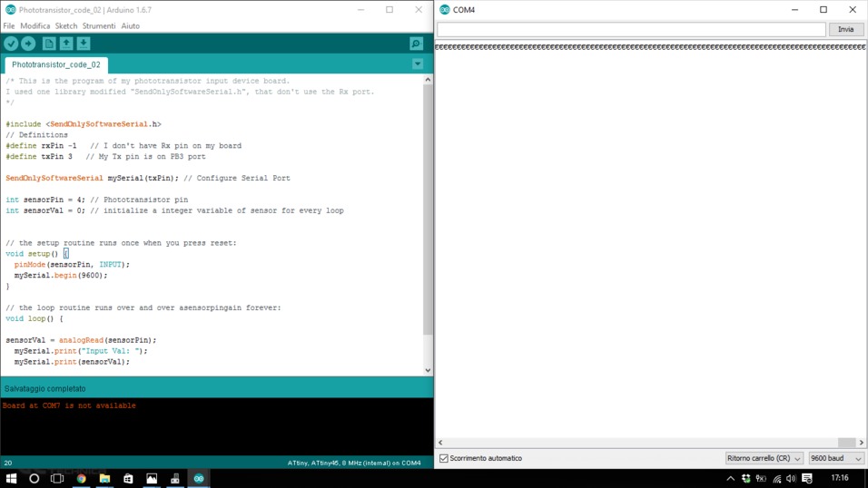
Task: Toggle Scorrimento automatico checkbox
Action: click(443, 458)
